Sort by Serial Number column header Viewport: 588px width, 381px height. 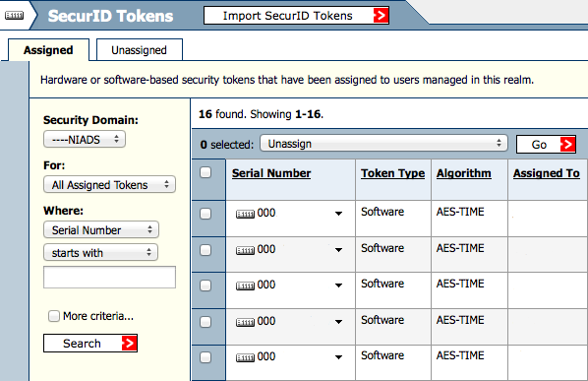[271, 173]
